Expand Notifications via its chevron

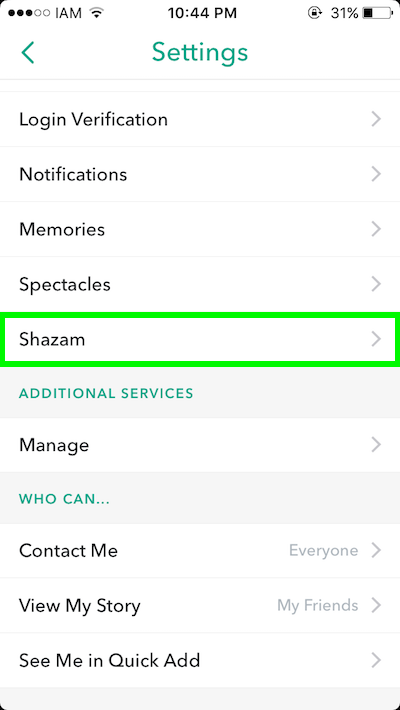tap(376, 174)
